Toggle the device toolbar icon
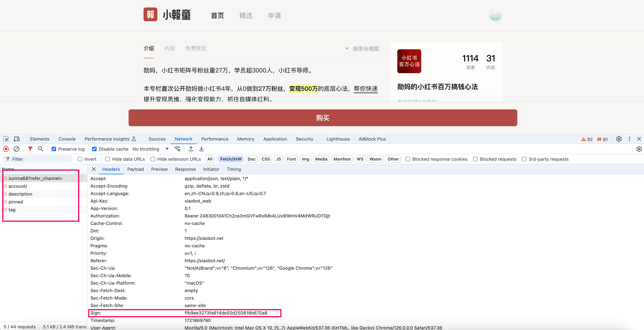644x330 pixels. (16, 139)
